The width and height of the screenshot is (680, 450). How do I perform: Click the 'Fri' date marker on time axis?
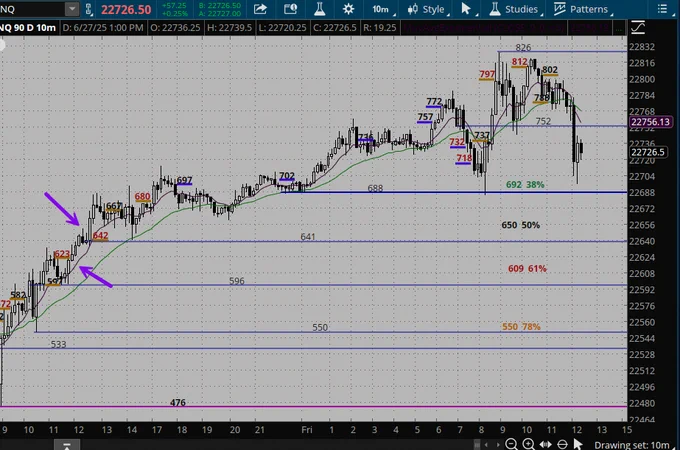coord(307,430)
